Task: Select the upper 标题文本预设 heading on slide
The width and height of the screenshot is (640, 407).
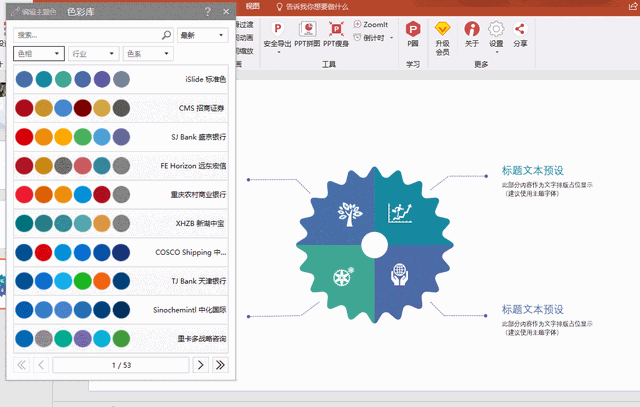Action: click(x=532, y=170)
